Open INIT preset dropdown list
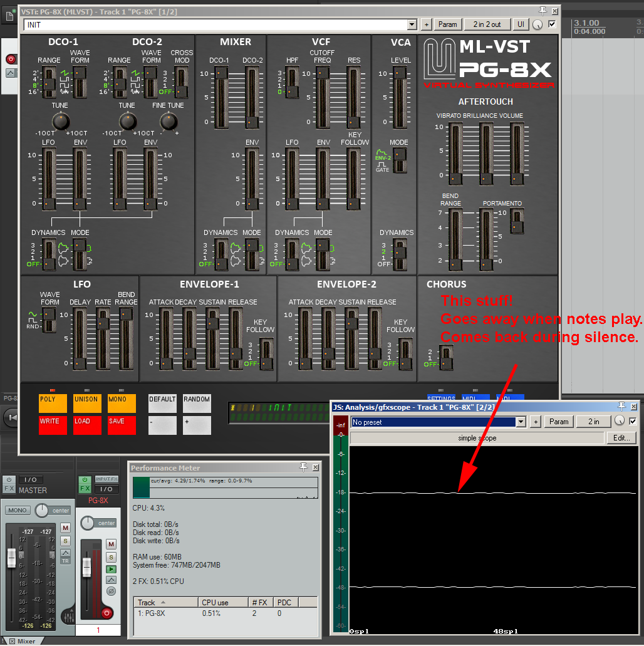The image size is (644, 646). point(412,24)
